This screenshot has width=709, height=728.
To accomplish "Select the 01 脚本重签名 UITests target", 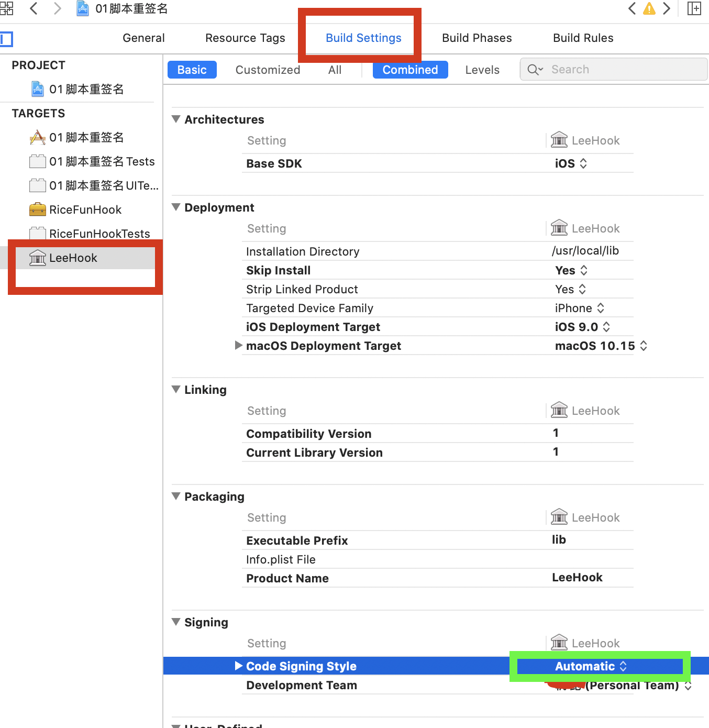I will [94, 185].
